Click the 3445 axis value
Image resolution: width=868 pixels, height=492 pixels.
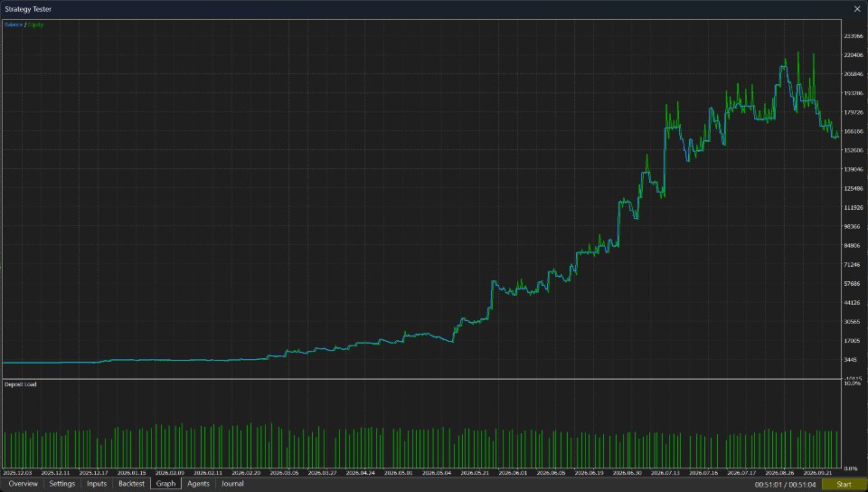852,360
